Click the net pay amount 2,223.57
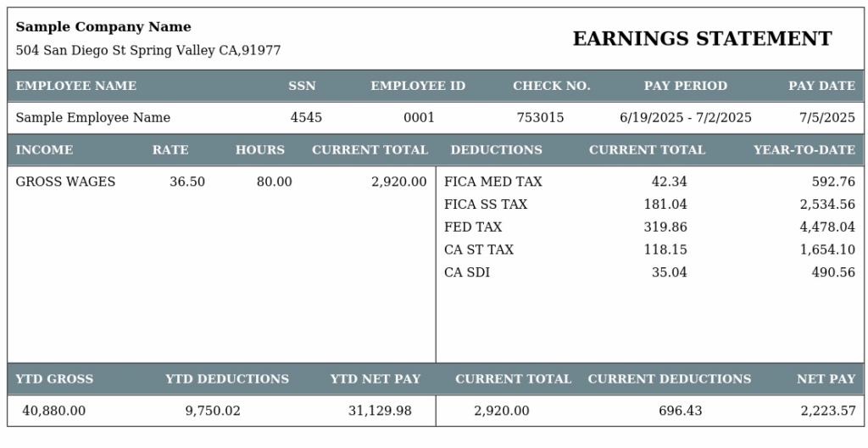868x448 pixels. (828, 411)
